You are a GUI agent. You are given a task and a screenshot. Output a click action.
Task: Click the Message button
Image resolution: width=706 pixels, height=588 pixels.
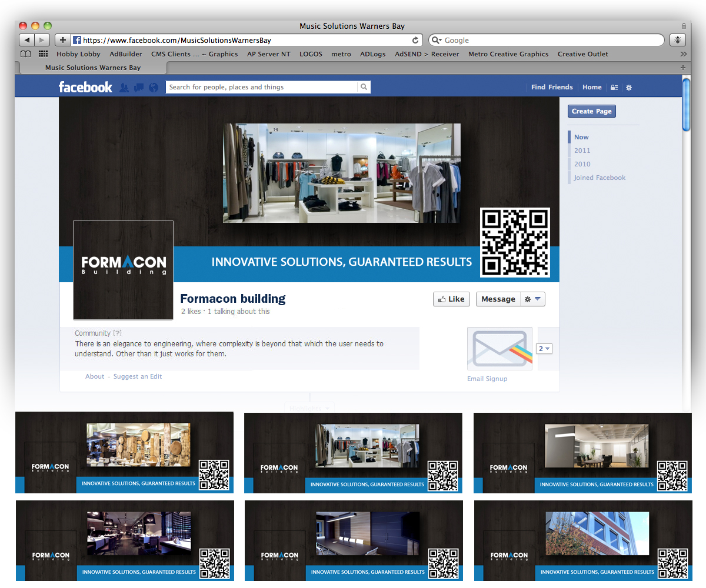pos(498,299)
